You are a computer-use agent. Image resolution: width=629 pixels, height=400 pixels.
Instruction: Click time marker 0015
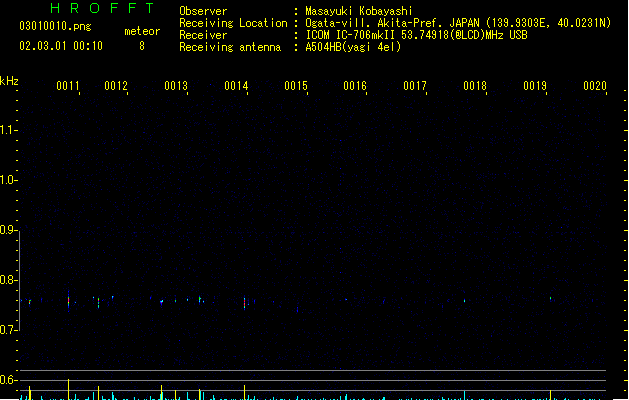pyautogui.click(x=296, y=86)
